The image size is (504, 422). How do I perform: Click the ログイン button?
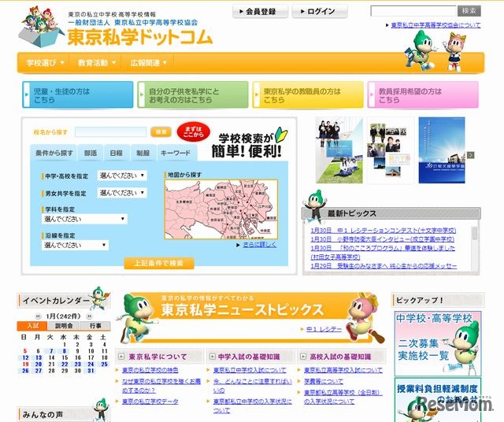click(x=319, y=12)
